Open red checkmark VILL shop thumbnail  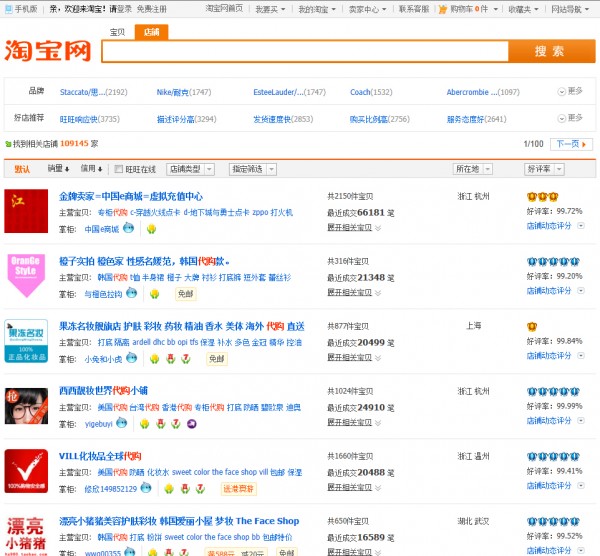pos(26,471)
